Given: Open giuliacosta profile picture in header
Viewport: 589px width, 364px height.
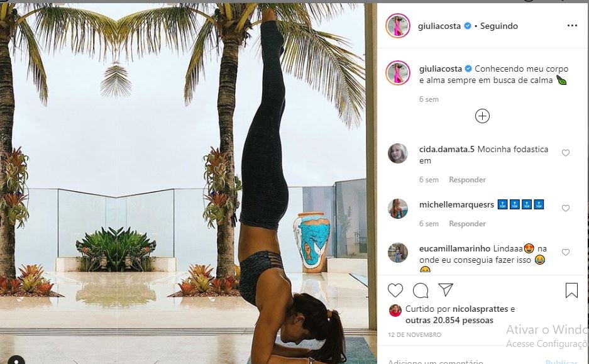Looking at the screenshot, I should point(398,26).
